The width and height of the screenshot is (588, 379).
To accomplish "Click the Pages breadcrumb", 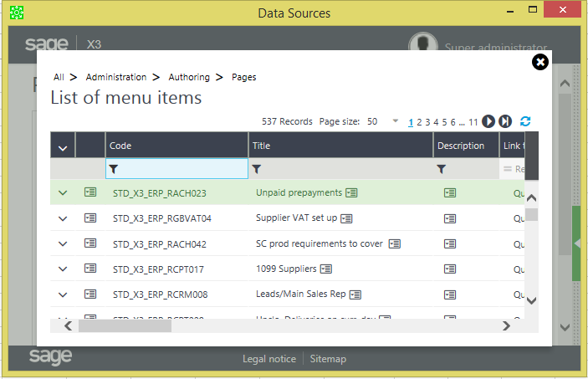I will tap(243, 77).
